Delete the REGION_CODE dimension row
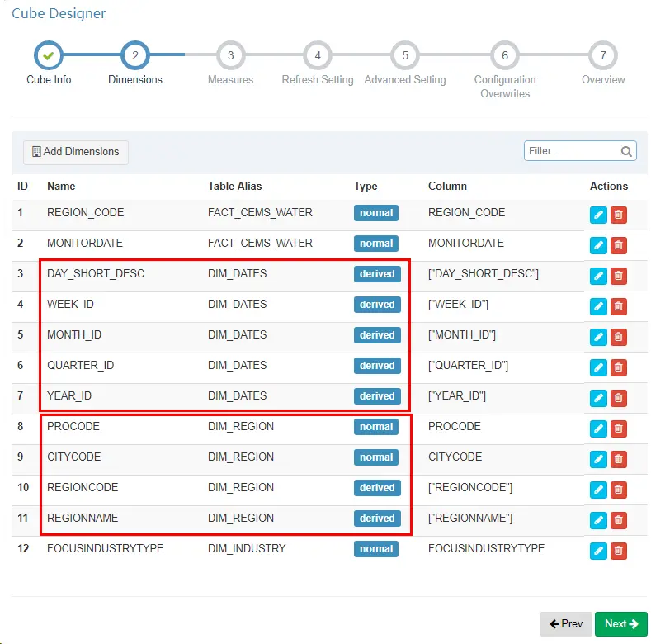 [x=618, y=215]
